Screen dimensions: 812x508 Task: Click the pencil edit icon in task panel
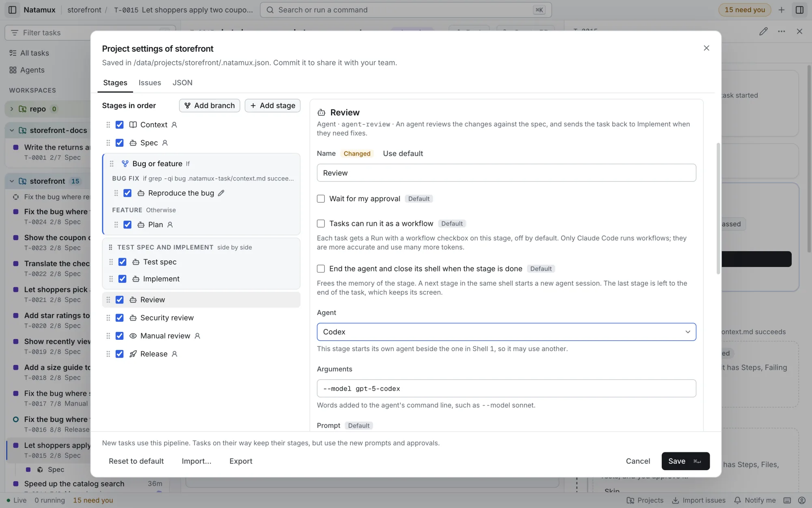pyautogui.click(x=763, y=31)
